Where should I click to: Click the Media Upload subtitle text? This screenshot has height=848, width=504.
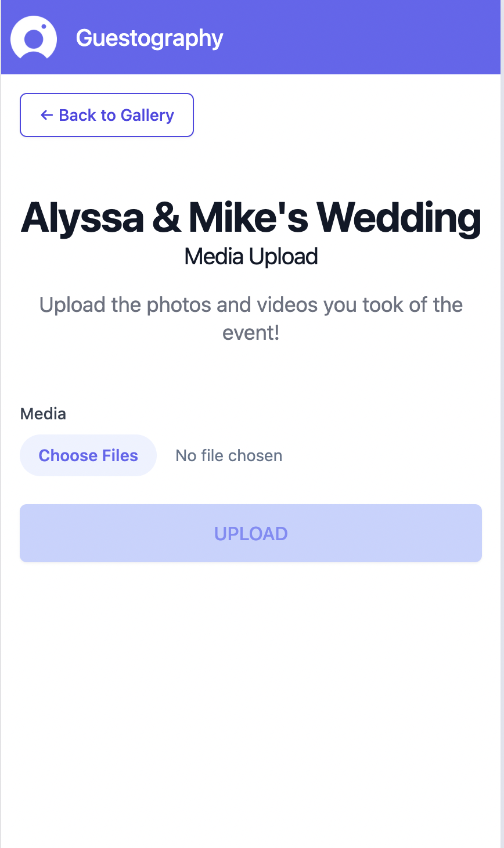click(x=251, y=256)
